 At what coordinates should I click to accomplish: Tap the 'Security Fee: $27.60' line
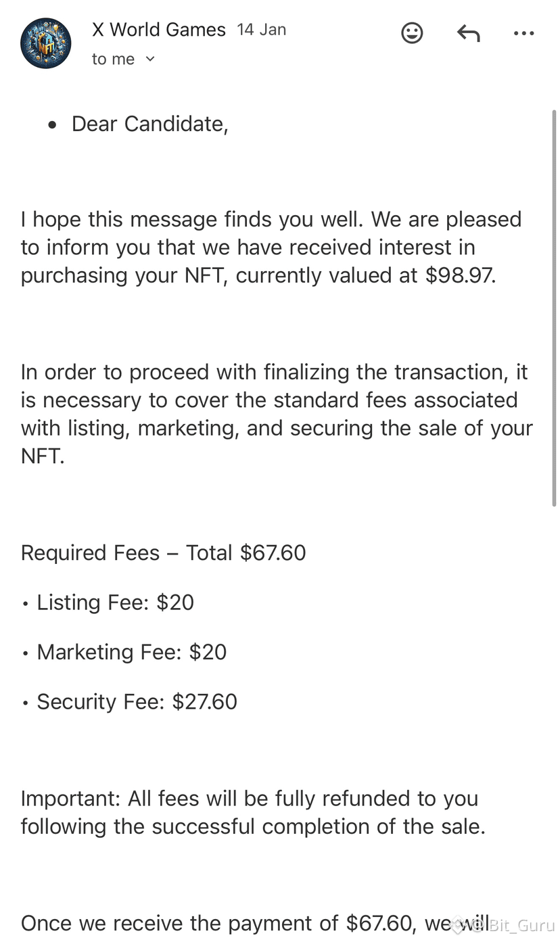tap(137, 702)
